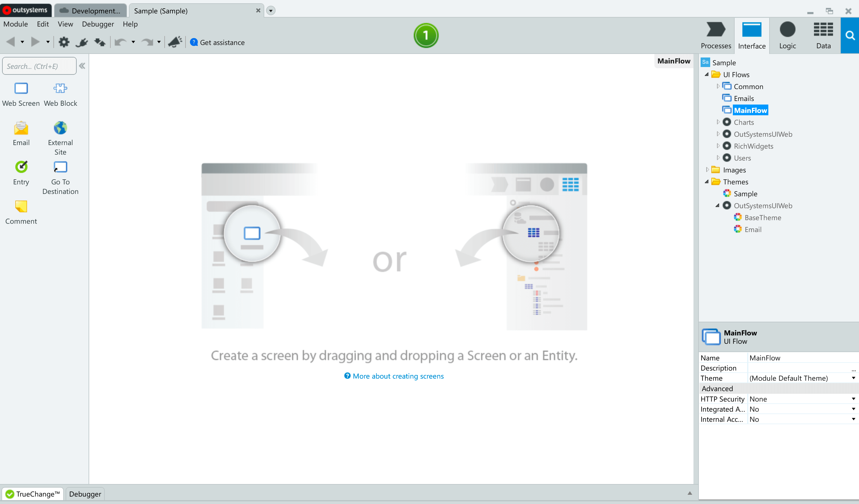
Task: Select the Web Screen widget icon
Action: [x=21, y=88]
